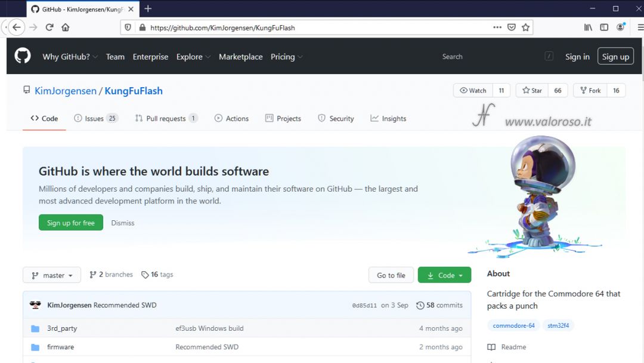The width and height of the screenshot is (644, 363).
Task: Open the 3rd_party folder
Action: pos(62,328)
